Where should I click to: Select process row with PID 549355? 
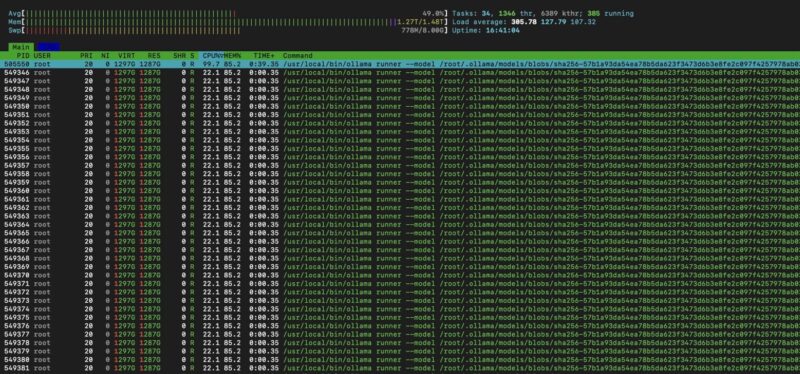[x=400, y=148]
